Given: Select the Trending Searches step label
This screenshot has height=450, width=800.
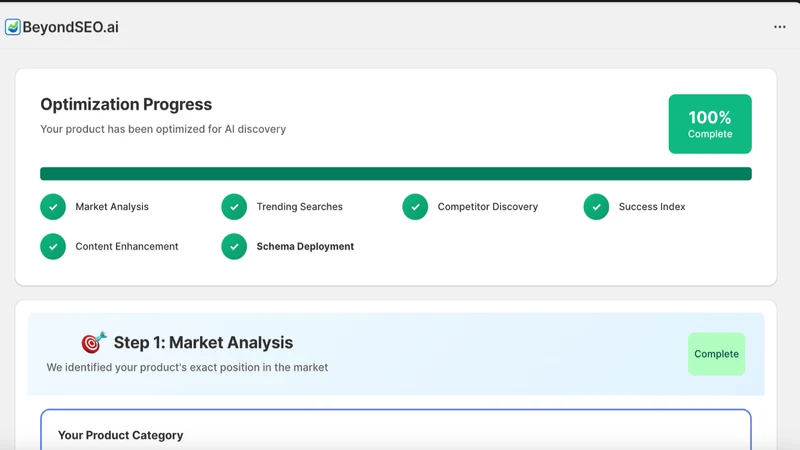Looking at the screenshot, I should (x=299, y=207).
